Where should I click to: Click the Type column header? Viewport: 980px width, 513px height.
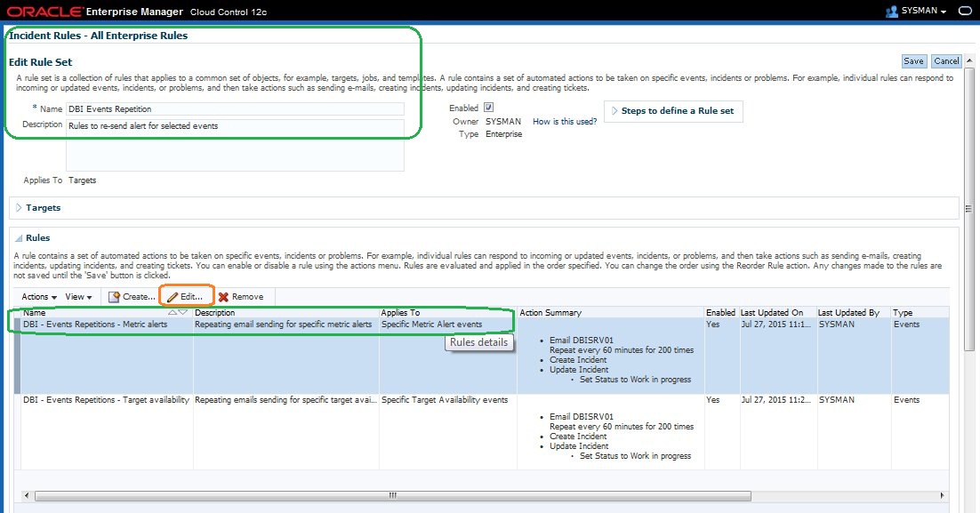(x=920, y=312)
